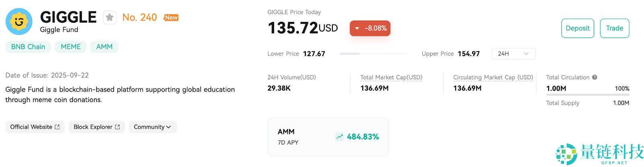This screenshot has width=644, height=167.
Task: Click the No. 240 rank label
Action: (140, 17)
